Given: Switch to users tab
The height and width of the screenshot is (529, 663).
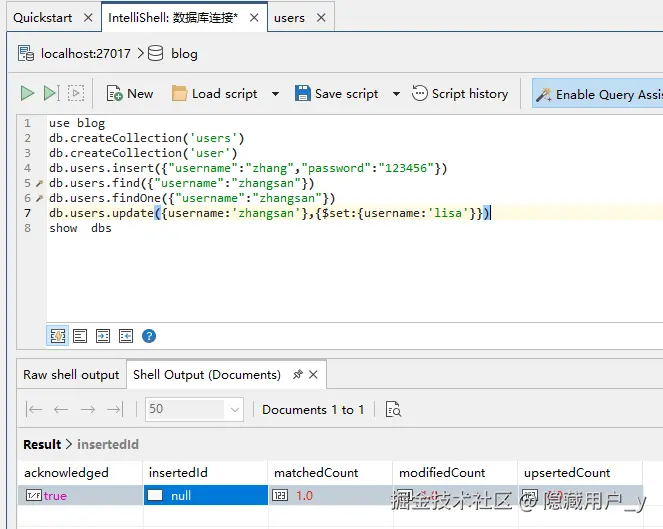Looking at the screenshot, I should point(289,18).
